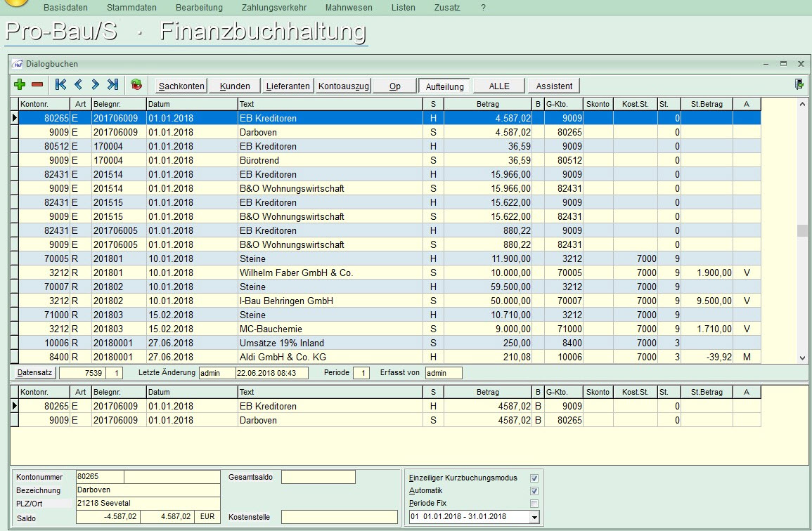Viewport: 812px width, 531px height.
Task: Open the Mahnwesen menu
Action: click(x=349, y=8)
